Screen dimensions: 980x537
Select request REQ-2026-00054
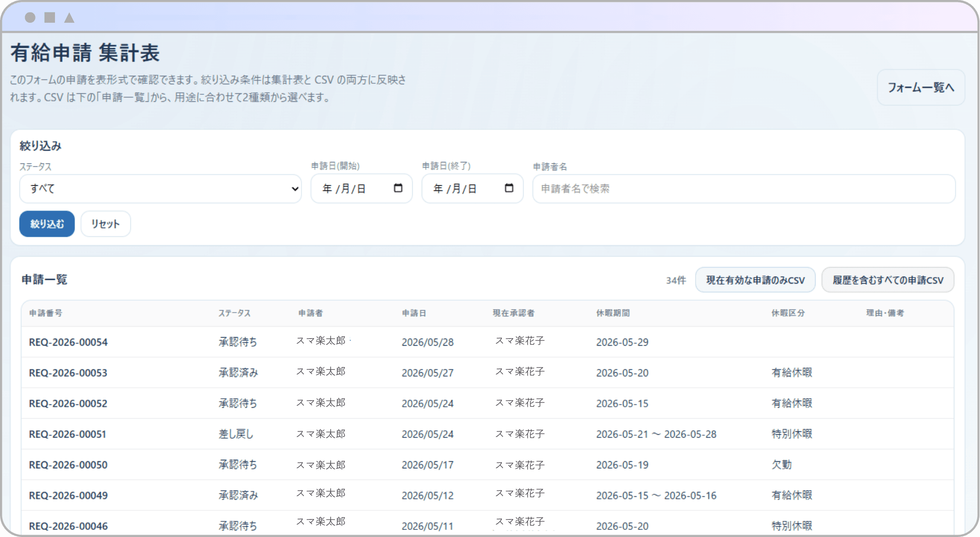[x=68, y=342]
